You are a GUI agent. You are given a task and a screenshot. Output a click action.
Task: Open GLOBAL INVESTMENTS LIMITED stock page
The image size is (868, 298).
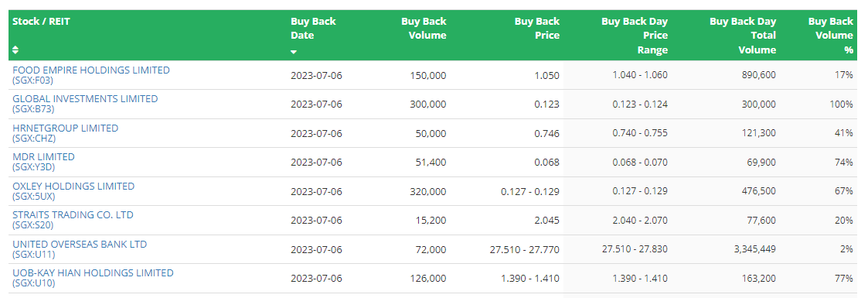85,99
